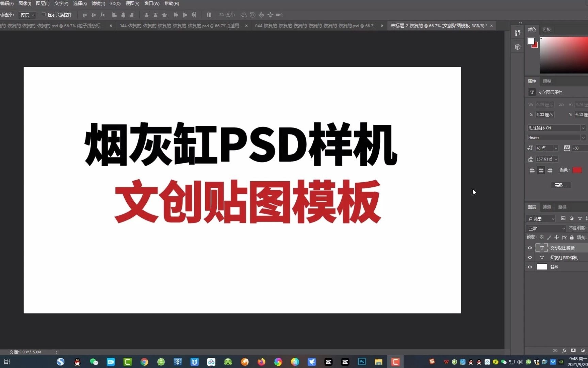Click the lock all icon in Layers panel
Viewport: 588px width, 368px height.
pos(572,237)
